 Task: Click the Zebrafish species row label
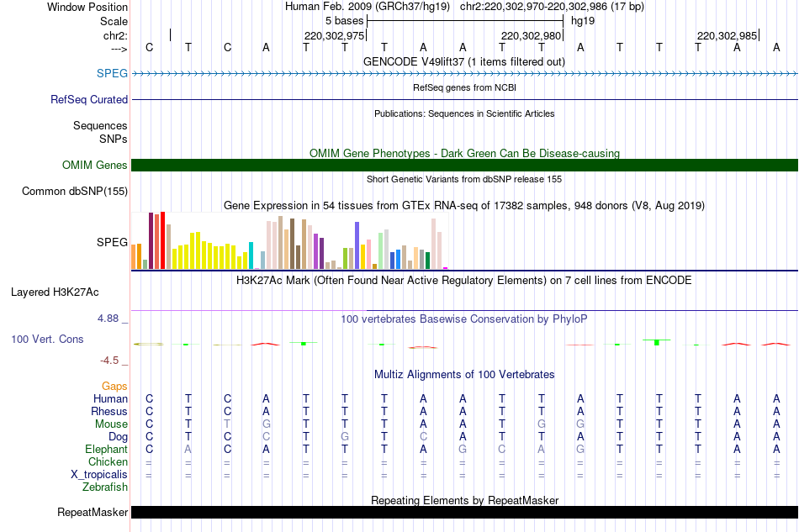[x=105, y=487]
